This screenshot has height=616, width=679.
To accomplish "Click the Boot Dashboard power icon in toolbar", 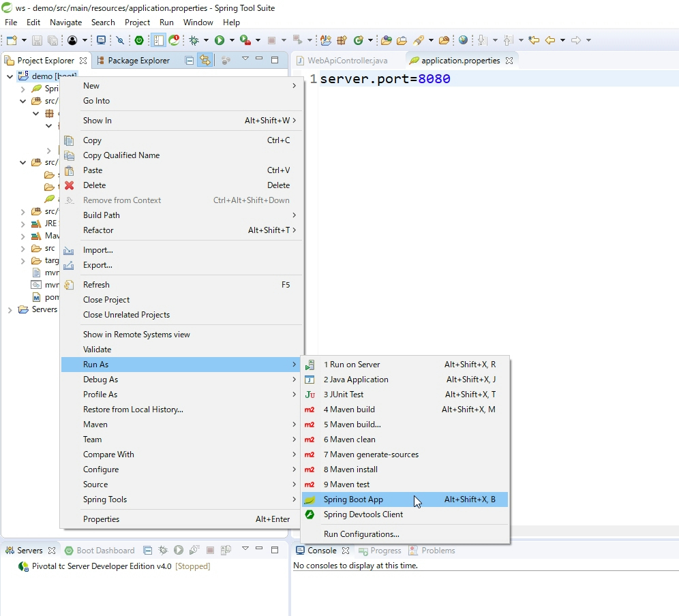I will tap(139, 40).
